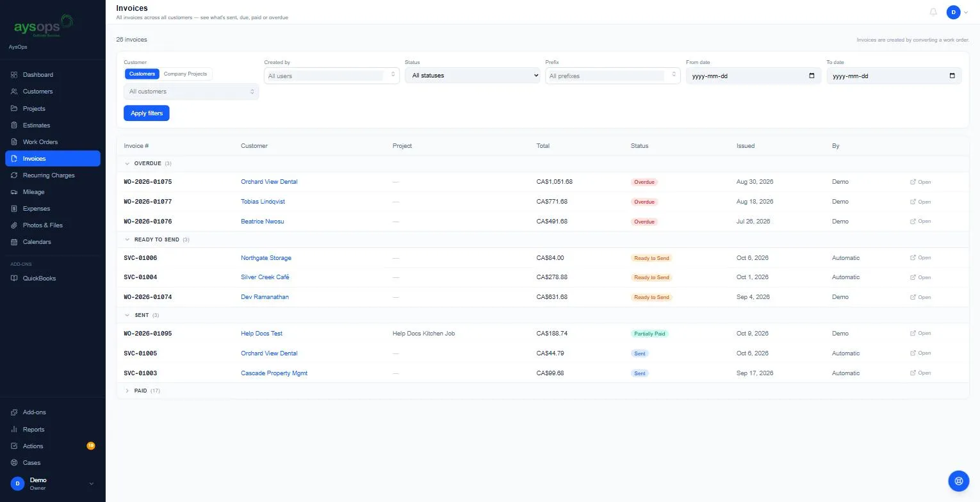Open the user avatar menu top right
The height and width of the screenshot is (502, 980).
point(958,12)
